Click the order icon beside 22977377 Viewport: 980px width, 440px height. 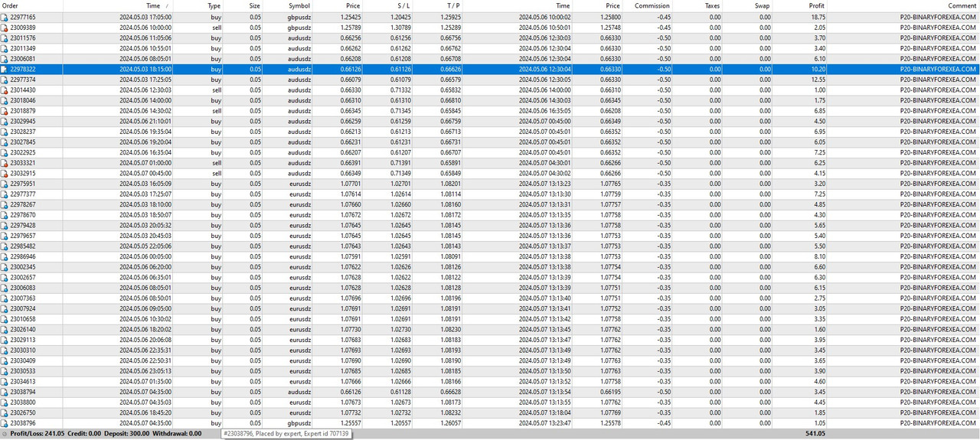[x=5, y=194]
